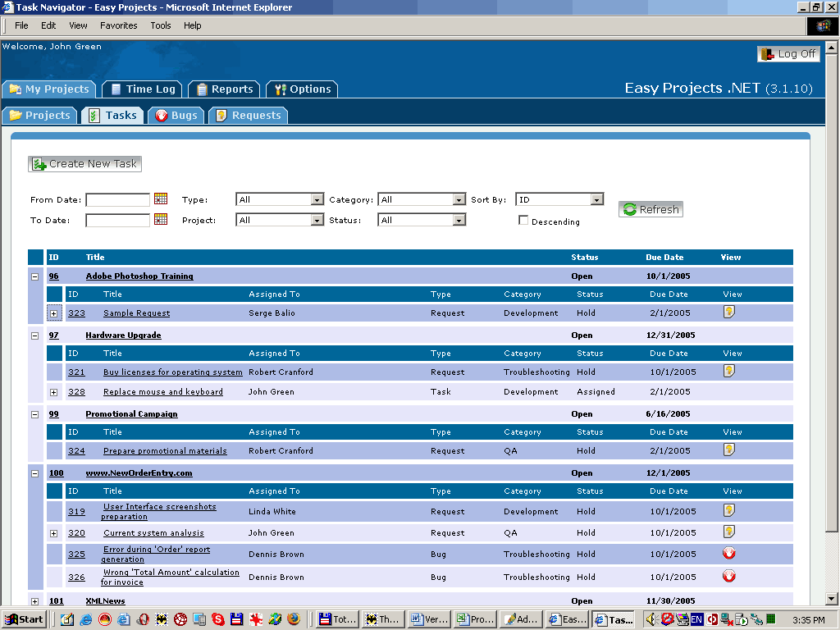The image size is (840, 630).
Task: Open the calendar picker for To Date
Action: pyautogui.click(x=161, y=219)
